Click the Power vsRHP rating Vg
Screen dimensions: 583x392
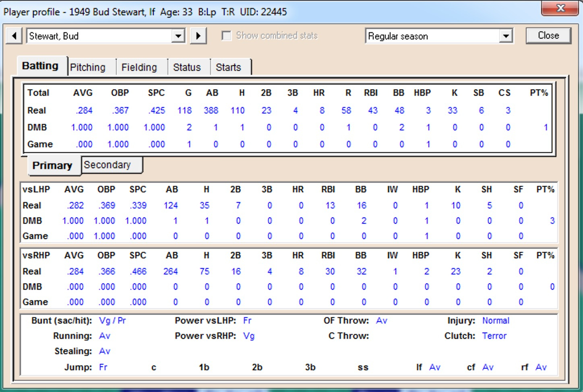click(x=249, y=336)
